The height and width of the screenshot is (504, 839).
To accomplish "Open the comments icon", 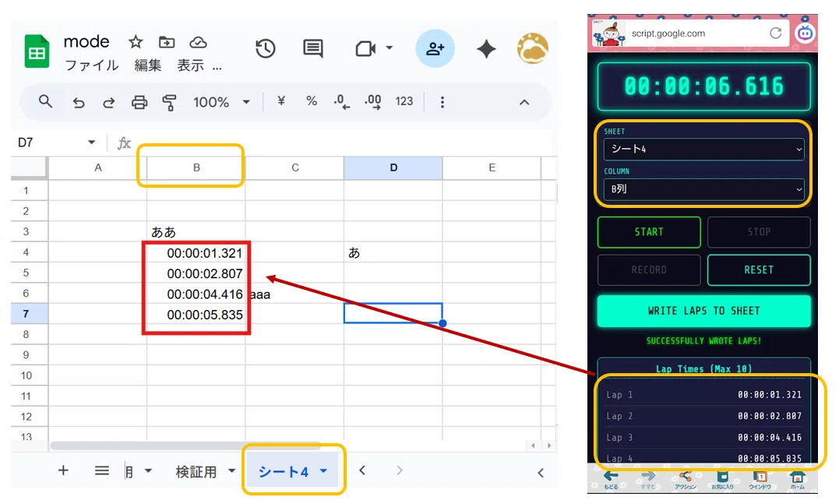I will click(313, 49).
